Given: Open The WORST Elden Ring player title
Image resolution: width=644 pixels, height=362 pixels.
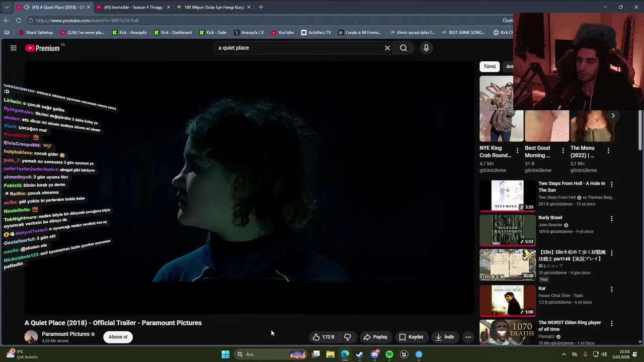Looking at the screenshot, I should pyautogui.click(x=570, y=326).
